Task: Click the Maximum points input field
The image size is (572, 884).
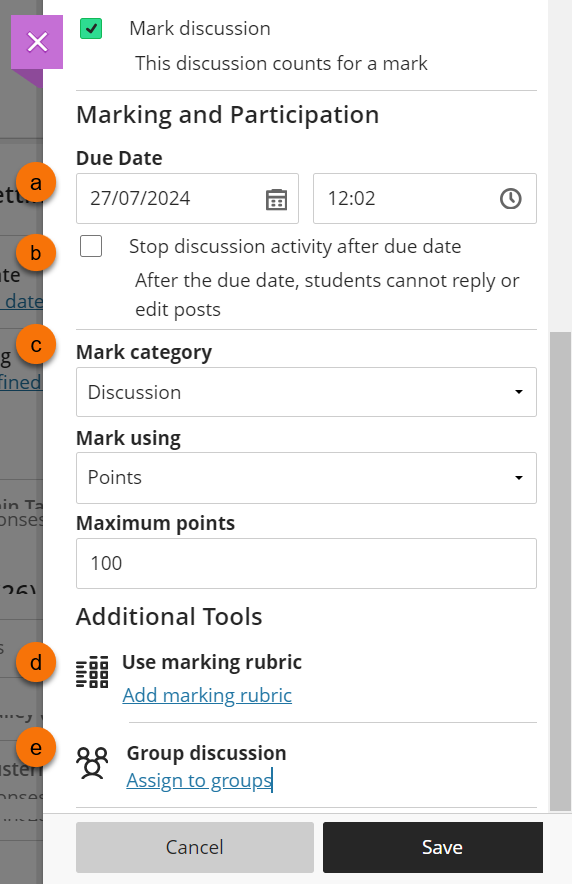Action: click(306, 564)
